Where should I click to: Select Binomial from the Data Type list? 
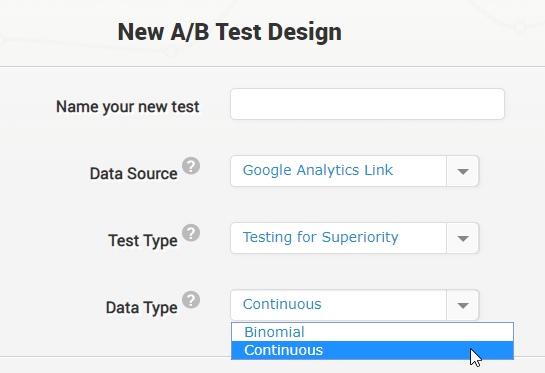coord(372,332)
